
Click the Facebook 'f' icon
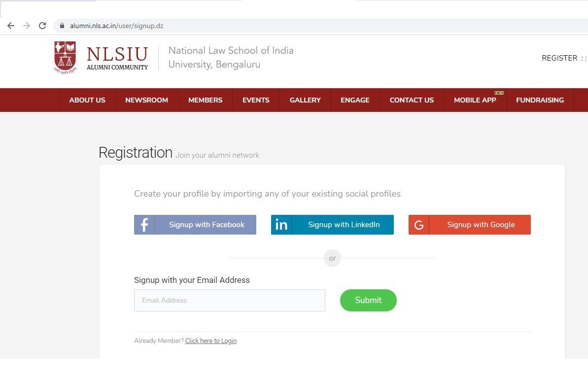click(144, 225)
